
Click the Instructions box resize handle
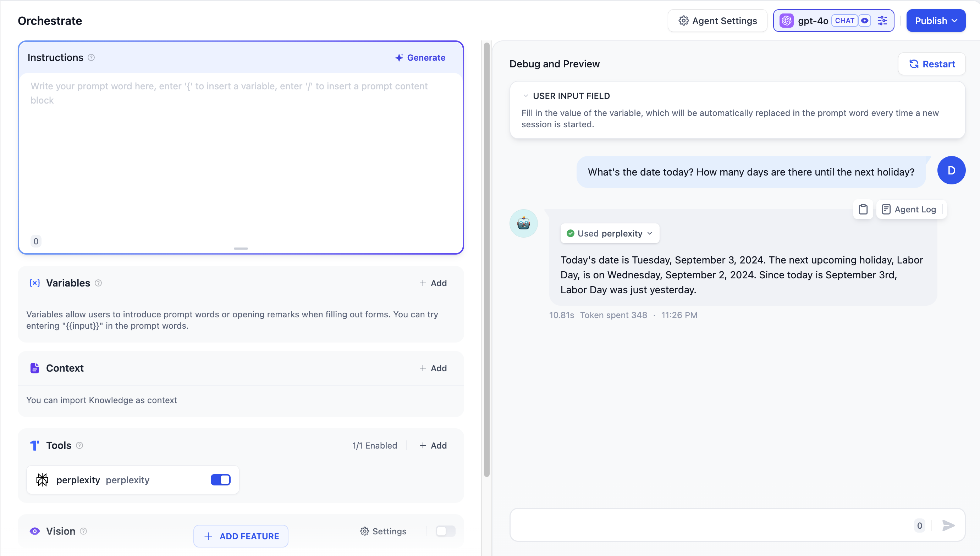click(x=241, y=249)
